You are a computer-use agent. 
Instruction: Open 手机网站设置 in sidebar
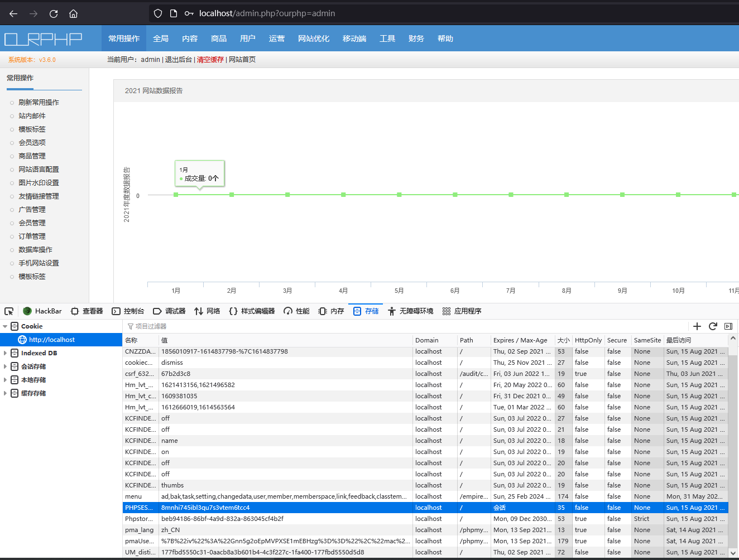pos(39,263)
